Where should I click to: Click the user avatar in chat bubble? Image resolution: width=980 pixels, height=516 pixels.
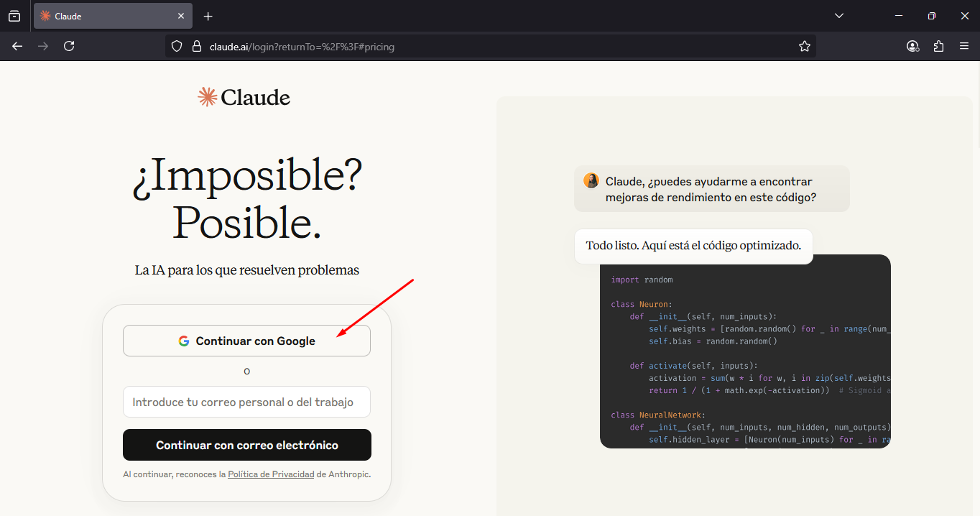pos(591,180)
